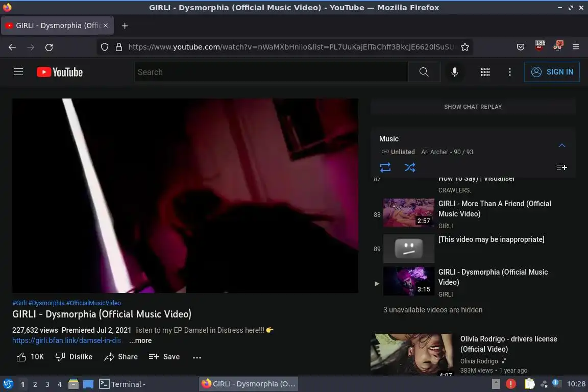
Task: Click the red alert tray icon
Action: click(510, 384)
